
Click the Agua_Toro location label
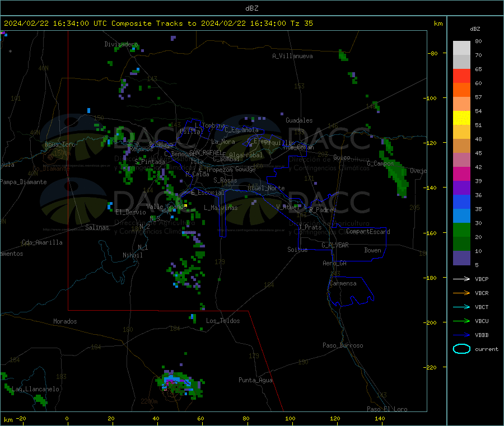point(60,145)
